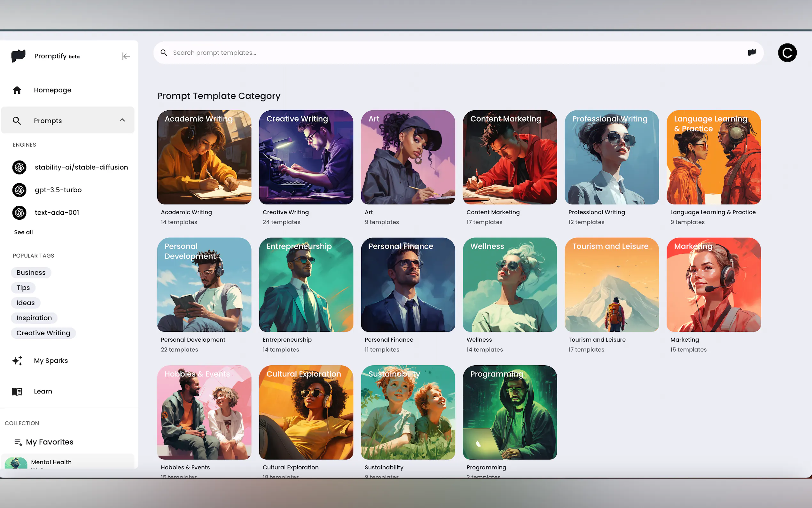Collapse the Prompts section chevron
This screenshot has height=508, width=812.
point(122,120)
